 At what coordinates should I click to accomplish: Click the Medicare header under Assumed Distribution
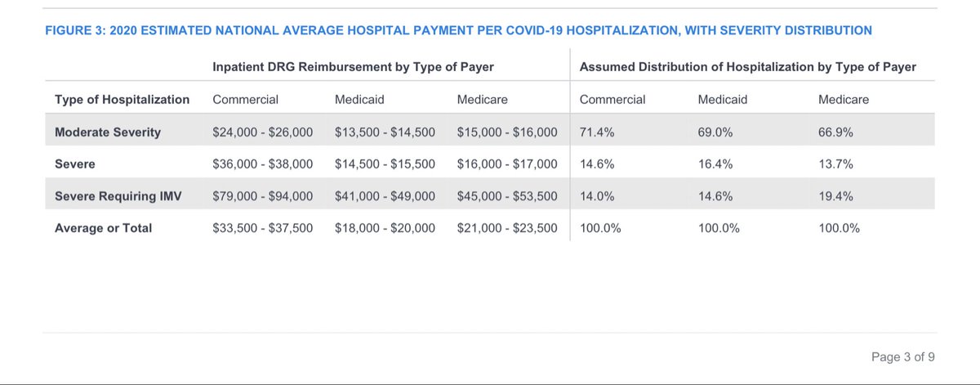tap(843, 100)
